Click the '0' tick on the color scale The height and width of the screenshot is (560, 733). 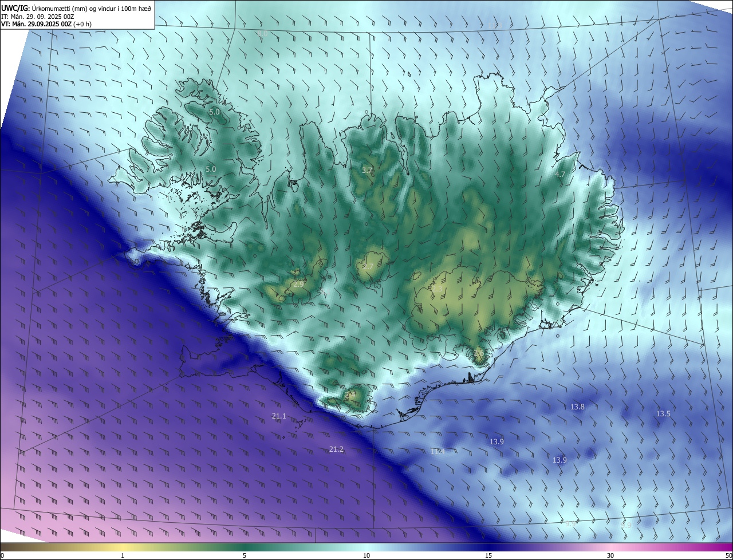pos(2,555)
